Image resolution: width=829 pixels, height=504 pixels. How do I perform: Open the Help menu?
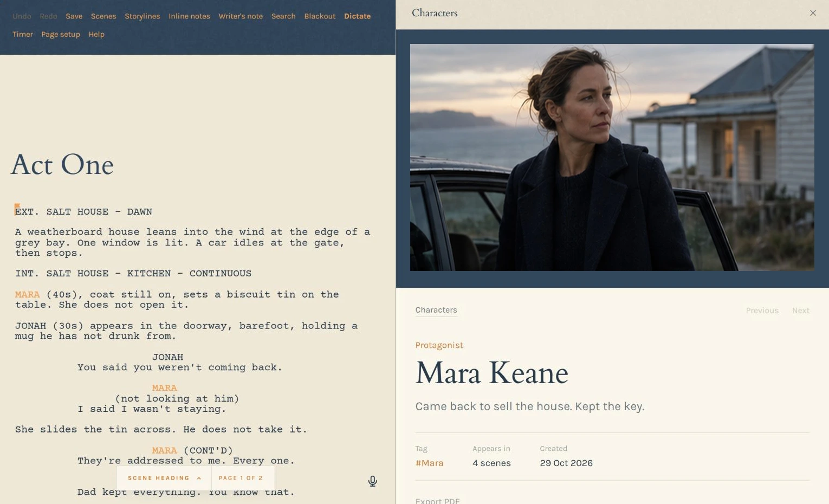[x=96, y=34]
